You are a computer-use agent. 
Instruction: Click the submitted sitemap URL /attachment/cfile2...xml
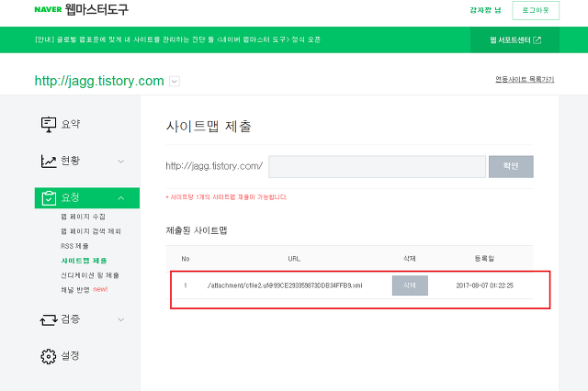point(285,285)
